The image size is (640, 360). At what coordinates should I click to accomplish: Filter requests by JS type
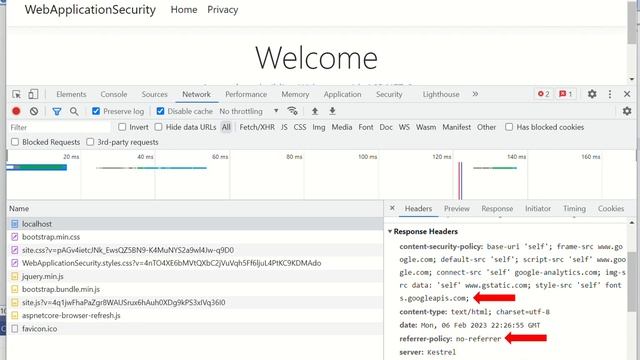point(284,127)
